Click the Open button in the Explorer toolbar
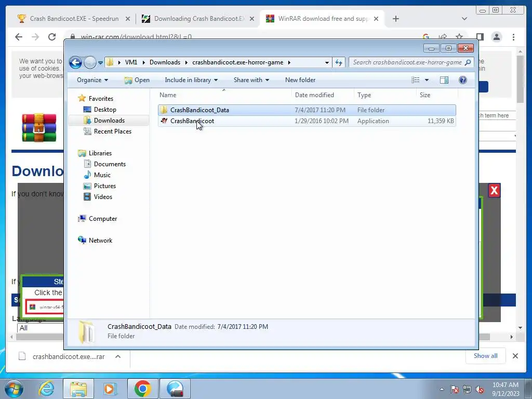This screenshot has width=532, height=399. (x=137, y=80)
